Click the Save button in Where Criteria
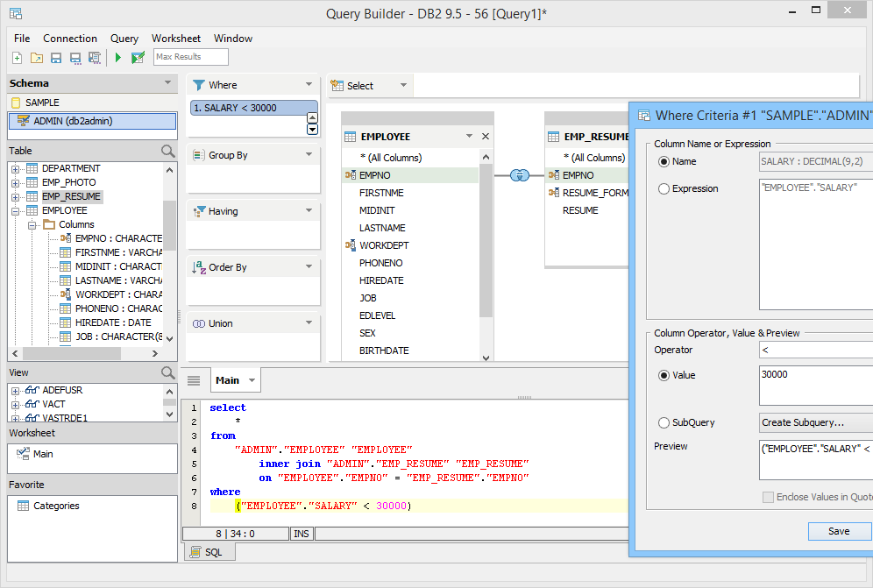873x588 pixels. 839,531
